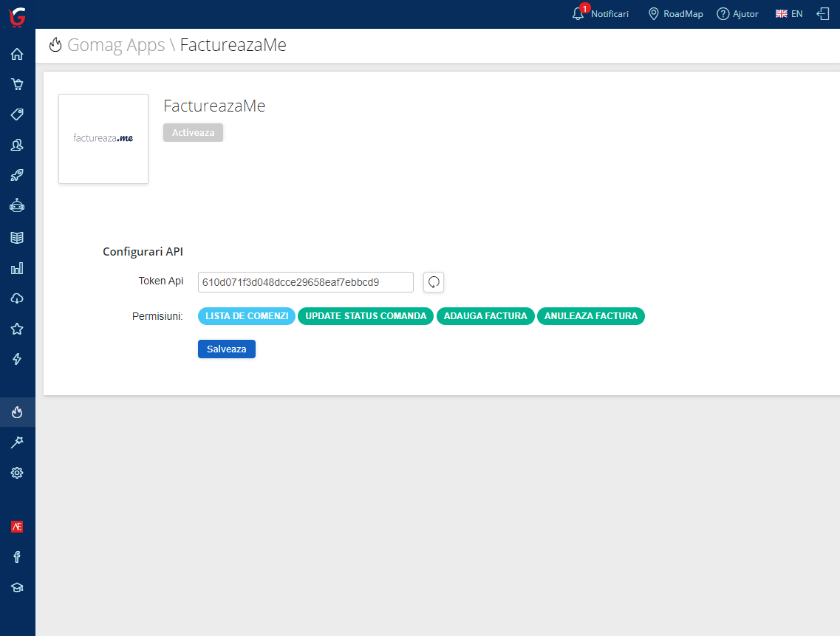The width and height of the screenshot is (840, 636).
Task: Open the customers people icon in sidebar
Action: 17,146
